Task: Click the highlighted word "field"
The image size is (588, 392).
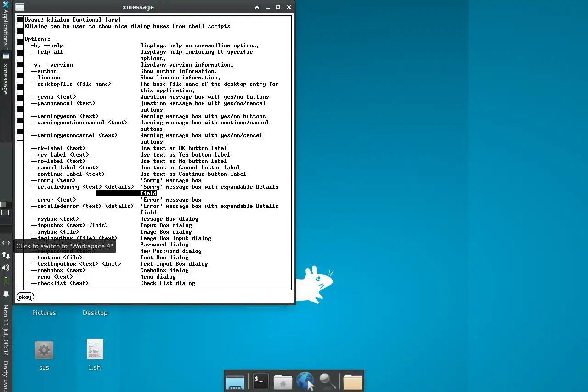Action: (x=148, y=193)
